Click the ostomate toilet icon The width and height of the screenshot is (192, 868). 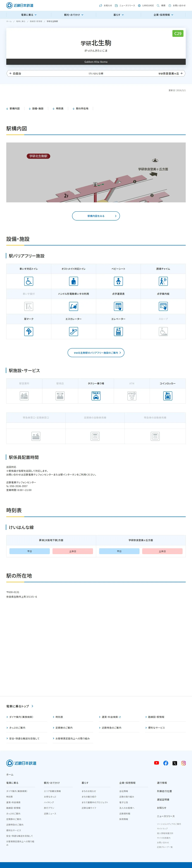point(73,281)
